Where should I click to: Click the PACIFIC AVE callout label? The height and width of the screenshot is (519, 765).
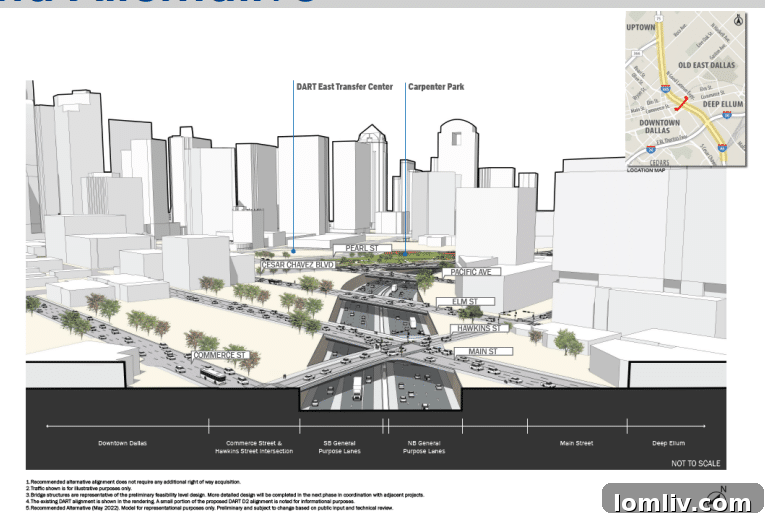click(470, 271)
